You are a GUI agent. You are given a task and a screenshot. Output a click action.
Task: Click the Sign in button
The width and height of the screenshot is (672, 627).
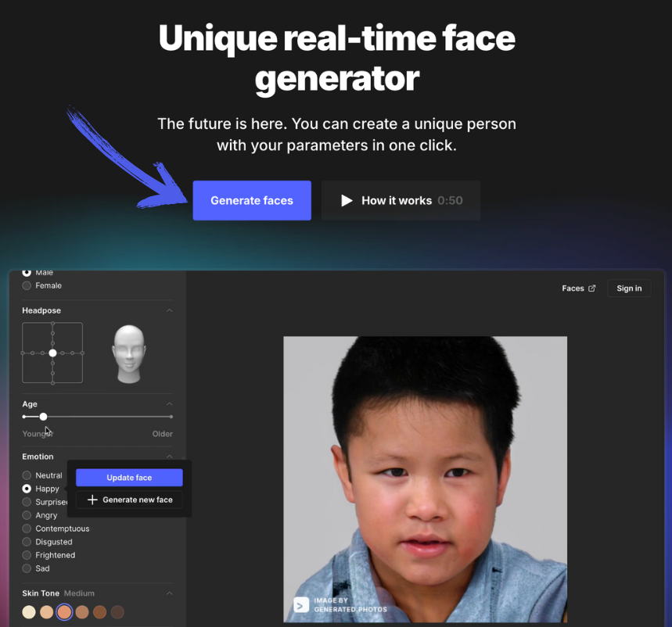coord(629,288)
